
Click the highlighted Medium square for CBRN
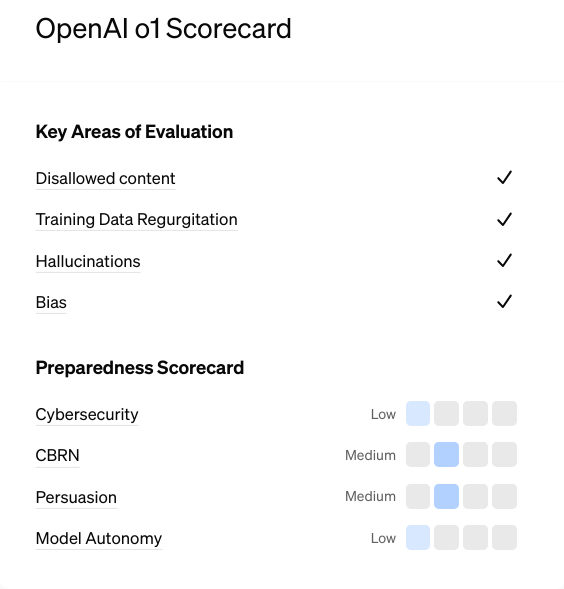[x=446, y=455]
